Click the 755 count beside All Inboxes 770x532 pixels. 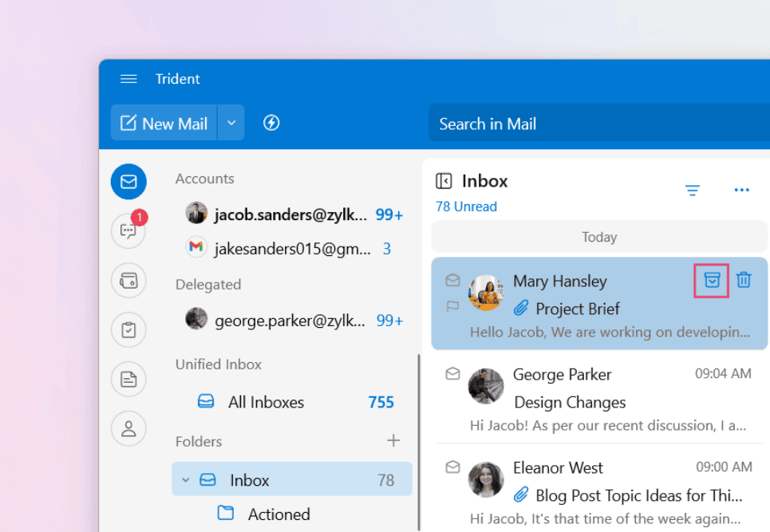point(381,402)
